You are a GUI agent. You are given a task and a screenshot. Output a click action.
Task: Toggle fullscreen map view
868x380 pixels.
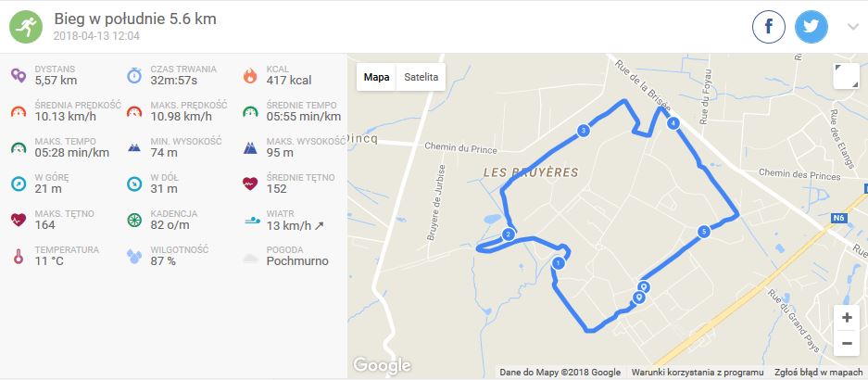click(846, 77)
